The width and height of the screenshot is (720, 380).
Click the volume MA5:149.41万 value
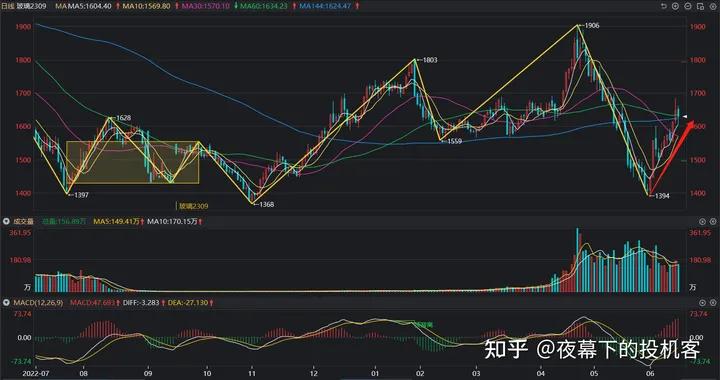click(116, 221)
